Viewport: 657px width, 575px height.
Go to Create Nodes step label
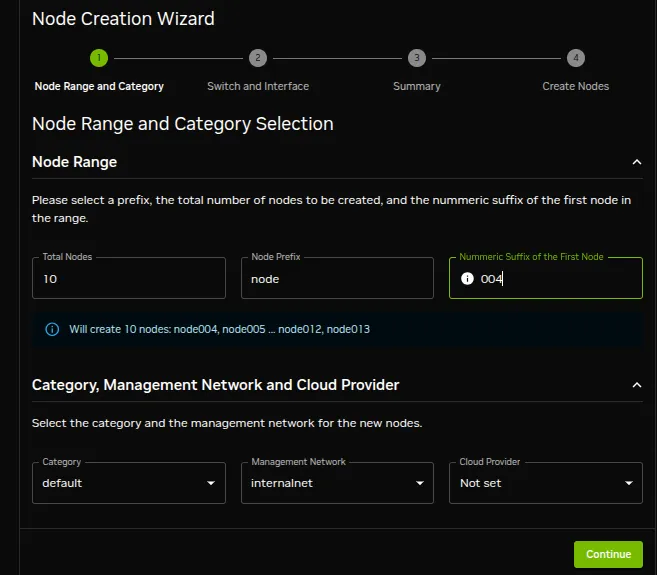(576, 86)
